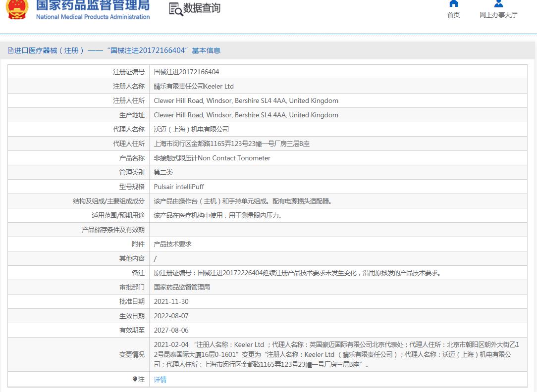The height and width of the screenshot is (392, 537).
Task: Click the 数据查询 magnifier icon
Action: [176, 9]
